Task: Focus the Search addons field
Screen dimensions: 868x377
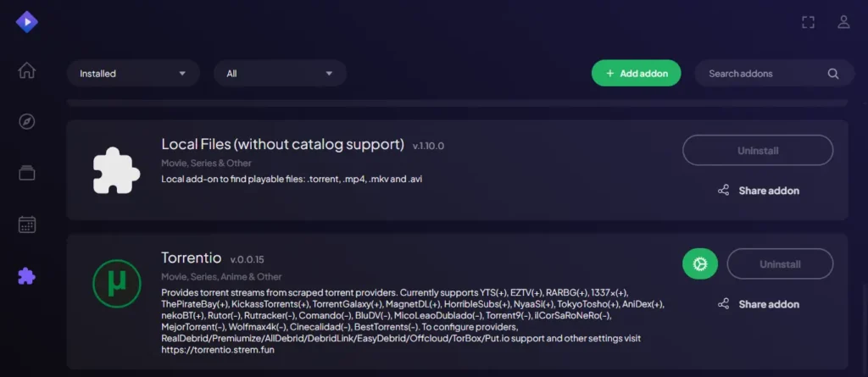Action: pos(763,74)
